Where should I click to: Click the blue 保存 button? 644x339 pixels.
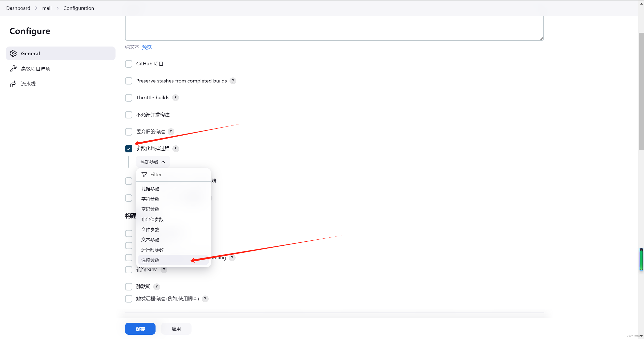140,329
